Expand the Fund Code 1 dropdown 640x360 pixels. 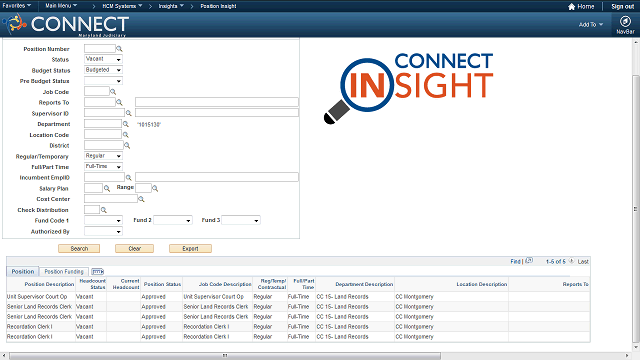[103, 220]
